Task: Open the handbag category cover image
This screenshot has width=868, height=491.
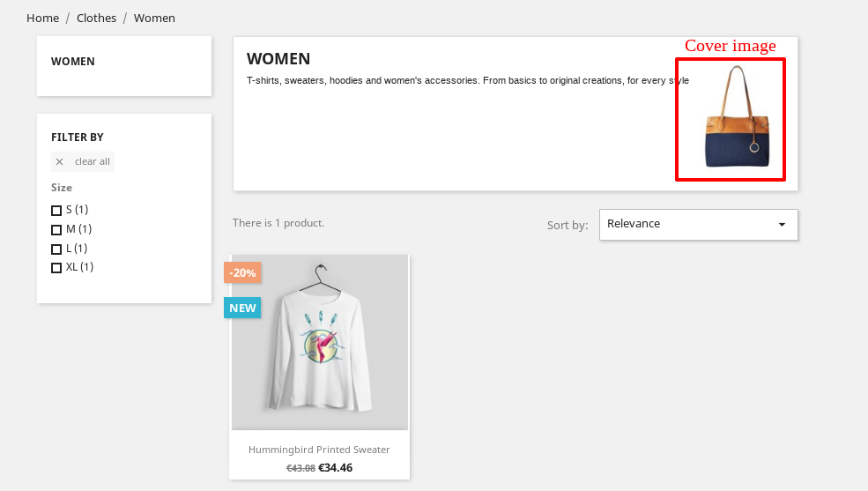Action: pyautogui.click(x=737, y=117)
